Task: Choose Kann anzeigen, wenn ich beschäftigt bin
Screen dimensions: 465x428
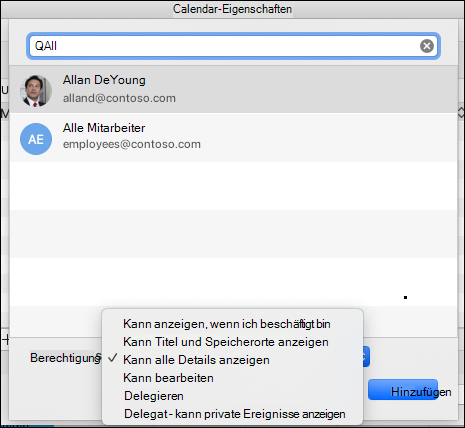Action: pos(227,324)
